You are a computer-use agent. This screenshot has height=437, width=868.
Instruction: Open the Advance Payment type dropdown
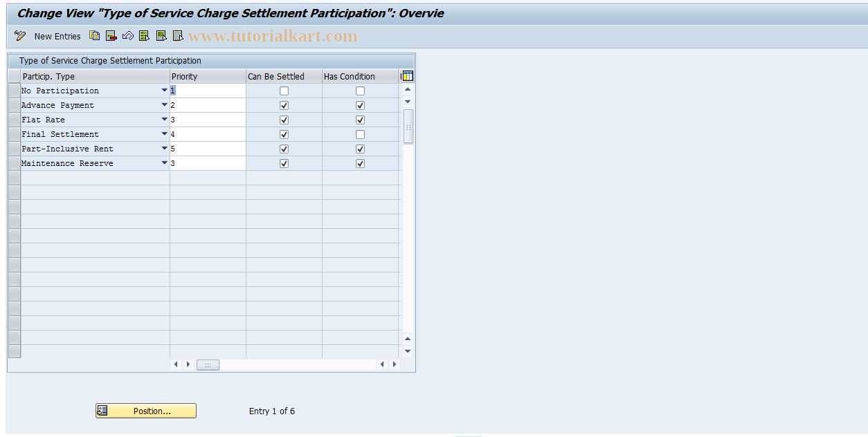164,105
